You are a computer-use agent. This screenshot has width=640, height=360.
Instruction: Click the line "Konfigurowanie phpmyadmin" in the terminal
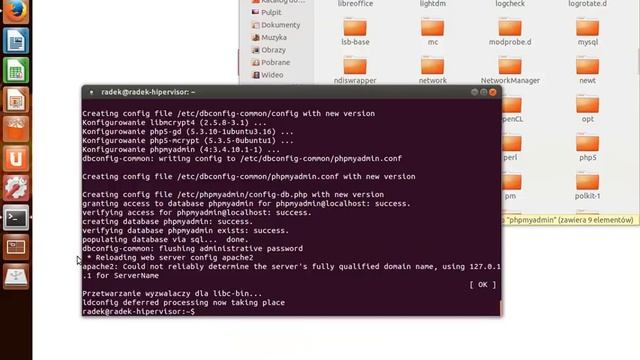click(181, 150)
